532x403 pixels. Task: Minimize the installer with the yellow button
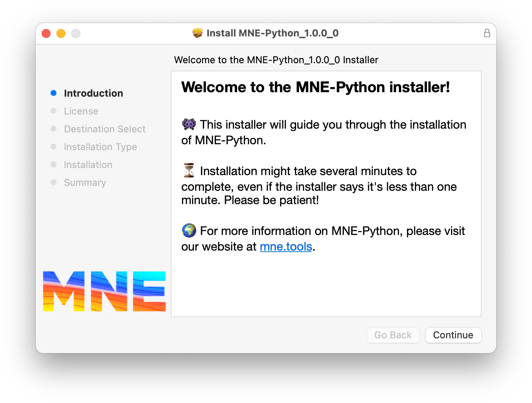tap(61, 33)
